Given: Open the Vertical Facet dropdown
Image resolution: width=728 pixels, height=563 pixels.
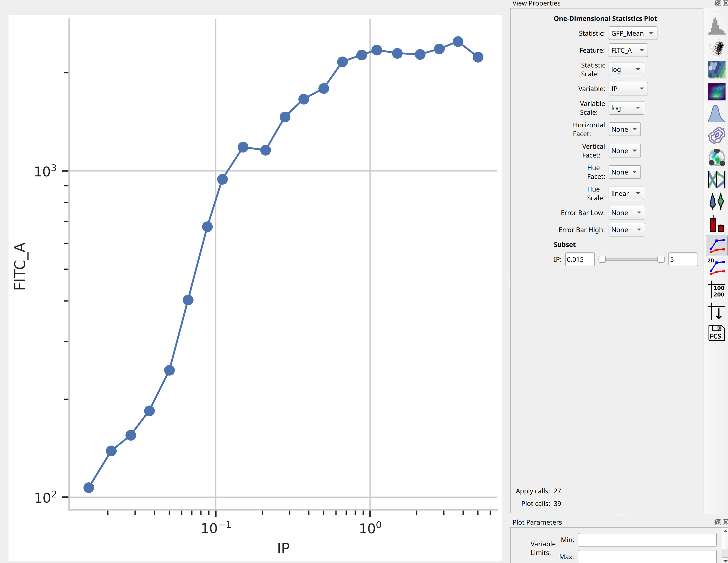Looking at the screenshot, I should [x=624, y=151].
